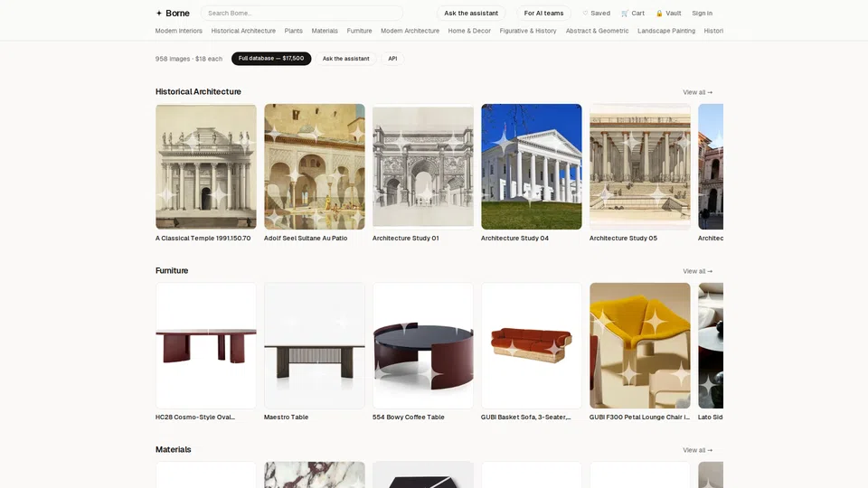868x488 pixels.
Task: Open Ask the assistant in the header
Action: tap(471, 14)
